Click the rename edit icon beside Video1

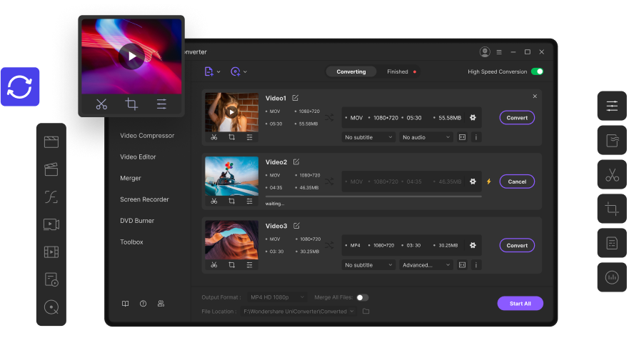tap(296, 98)
